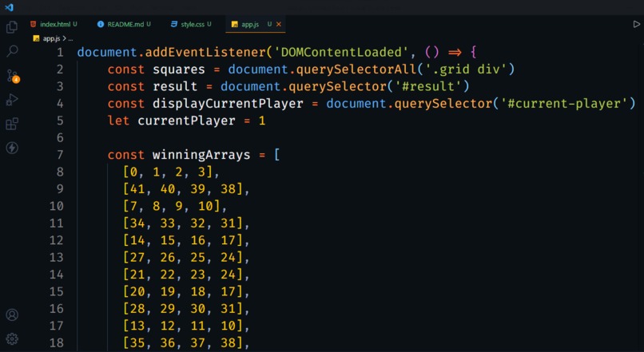Click 'querySelectorAll' on line 2
The width and height of the screenshot is (644, 352).
[356, 69]
